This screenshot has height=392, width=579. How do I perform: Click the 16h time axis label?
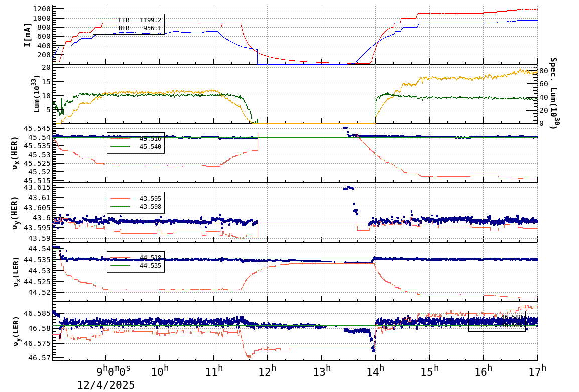point(484,370)
